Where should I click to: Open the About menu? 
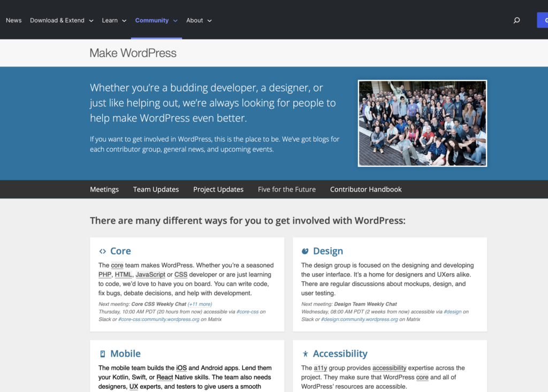tap(194, 20)
